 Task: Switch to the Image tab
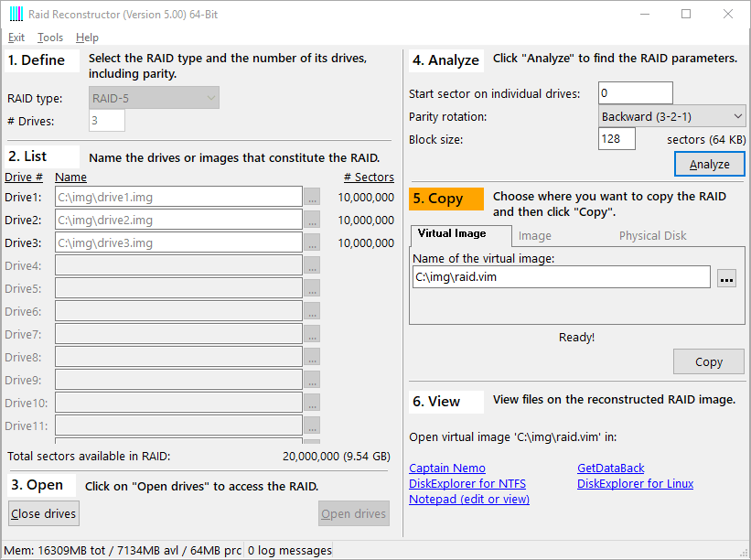(534, 235)
